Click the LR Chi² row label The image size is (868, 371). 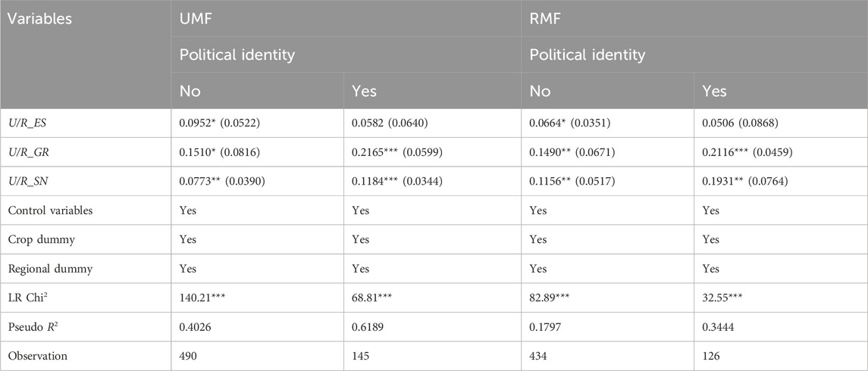tap(34, 298)
